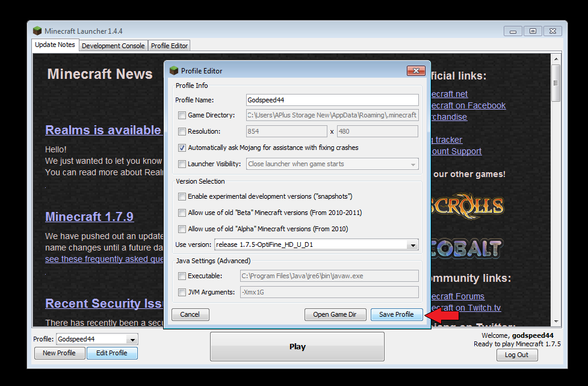Close the Minecraft Launcher window
588x386 pixels.
coord(552,31)
